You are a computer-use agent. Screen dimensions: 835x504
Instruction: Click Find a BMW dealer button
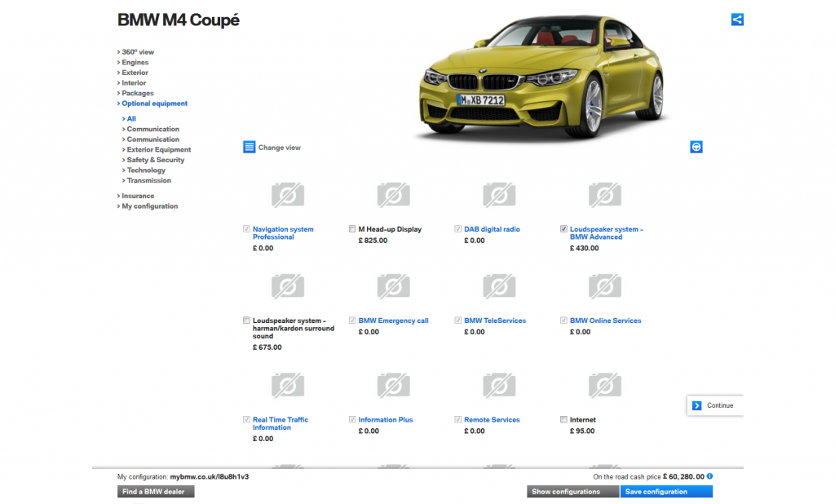pyautogui.click(x=156, y=492)
